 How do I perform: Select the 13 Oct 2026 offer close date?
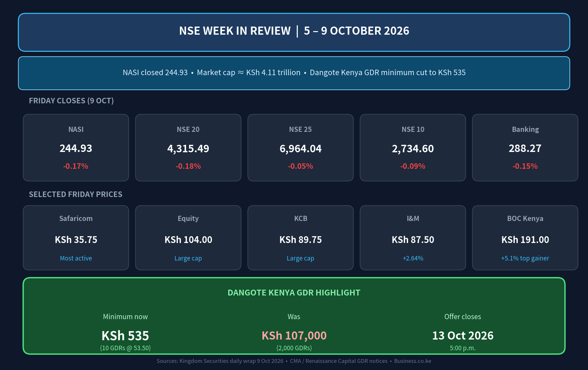(462, 336)
